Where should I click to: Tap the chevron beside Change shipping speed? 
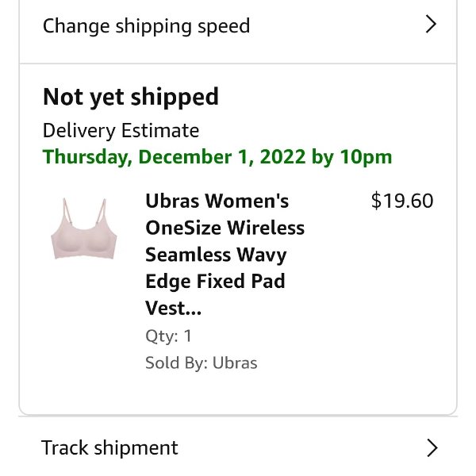click(x=431, y=24)
